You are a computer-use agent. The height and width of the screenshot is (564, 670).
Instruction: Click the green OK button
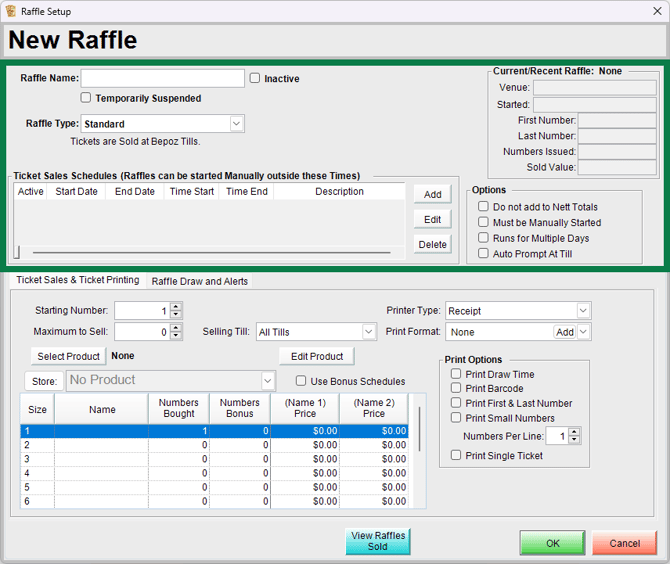552,543
